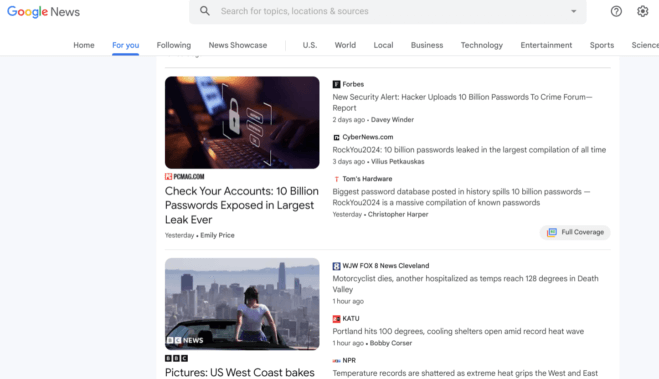Screen dimensions: 659x379
Task: Open Forbes New Security Alert article
Action: coord(462,103)
